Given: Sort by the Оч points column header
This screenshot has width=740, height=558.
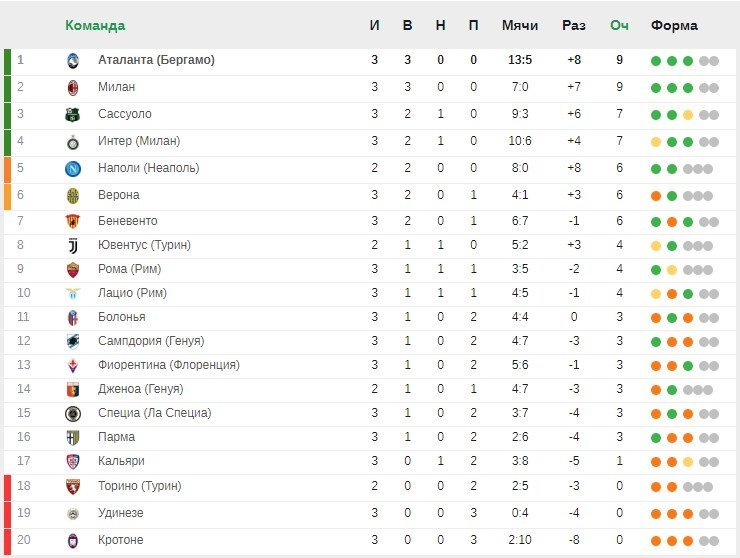Looking at the screenshot, I should [619, 25].
